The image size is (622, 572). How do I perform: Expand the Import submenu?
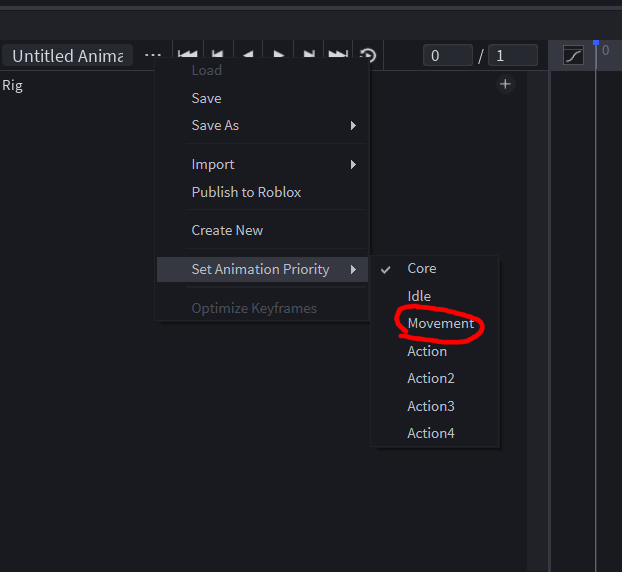pyautogui.click(x=262, y=165)
